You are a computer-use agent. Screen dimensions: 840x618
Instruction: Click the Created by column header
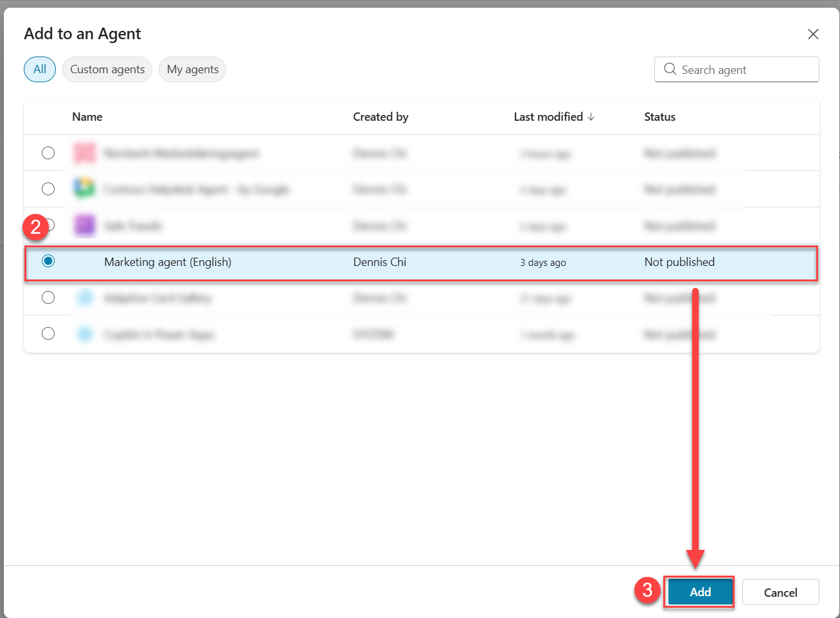click(380, 117)
